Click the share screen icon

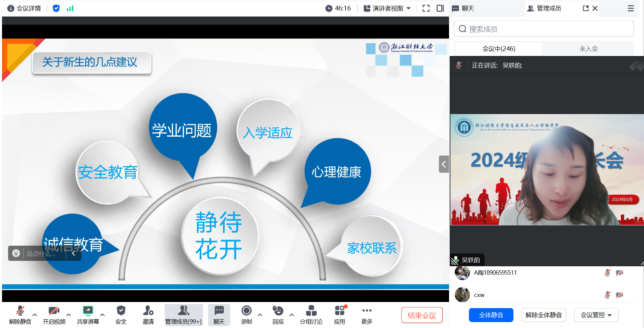88,311
